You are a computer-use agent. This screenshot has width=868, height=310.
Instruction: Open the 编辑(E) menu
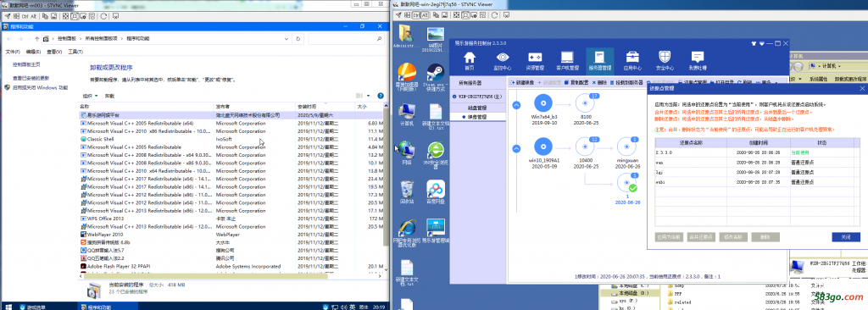[33, 52]
